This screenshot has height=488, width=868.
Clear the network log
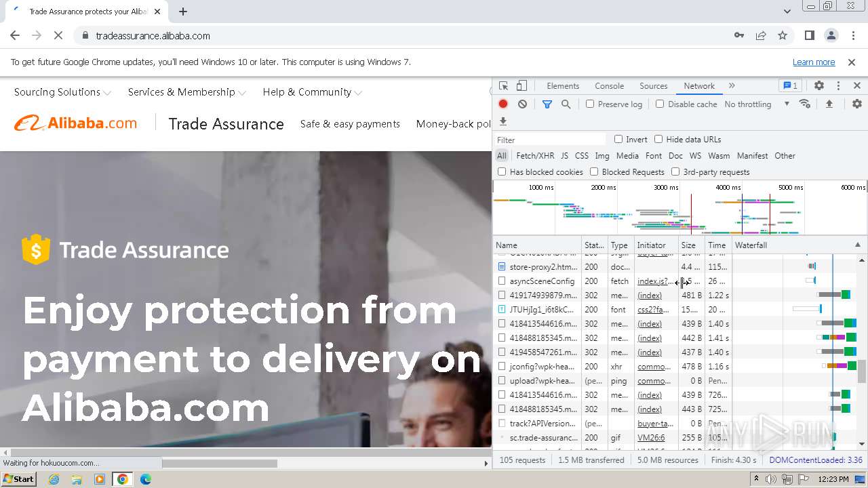point(522,104)
